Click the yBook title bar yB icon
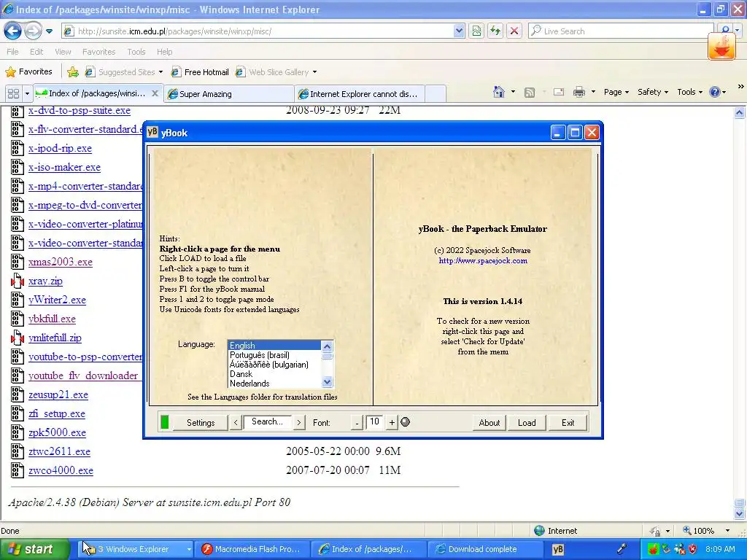747x560 pixels. (152, 133)
